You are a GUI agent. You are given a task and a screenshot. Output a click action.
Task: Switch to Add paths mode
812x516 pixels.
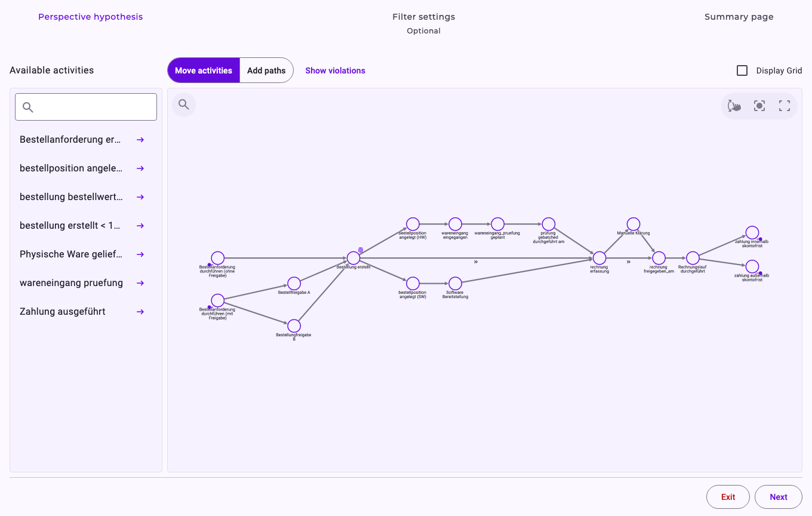pos(266,70)
